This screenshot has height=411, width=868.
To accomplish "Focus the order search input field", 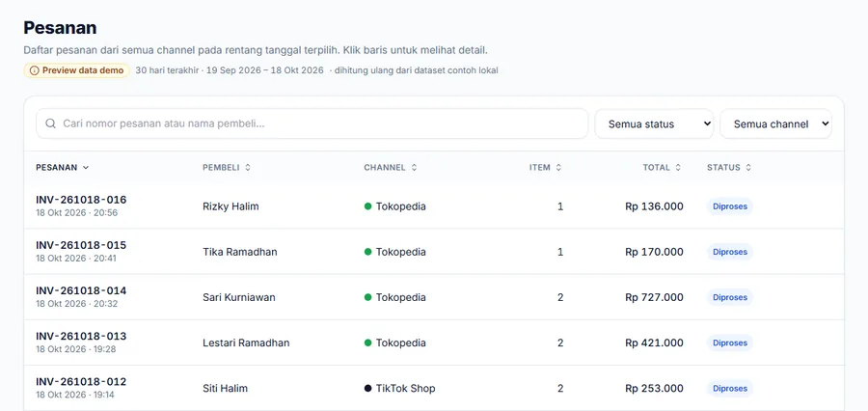I will coord(312,123).
